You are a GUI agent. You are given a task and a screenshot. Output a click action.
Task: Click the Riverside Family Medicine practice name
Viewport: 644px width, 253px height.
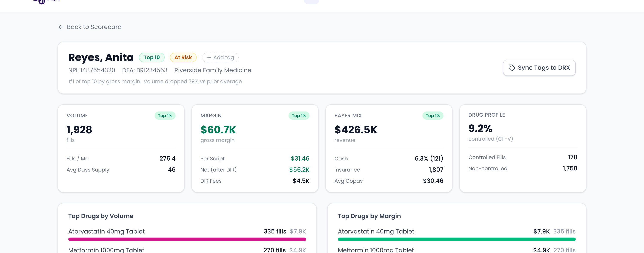point(213,70)
